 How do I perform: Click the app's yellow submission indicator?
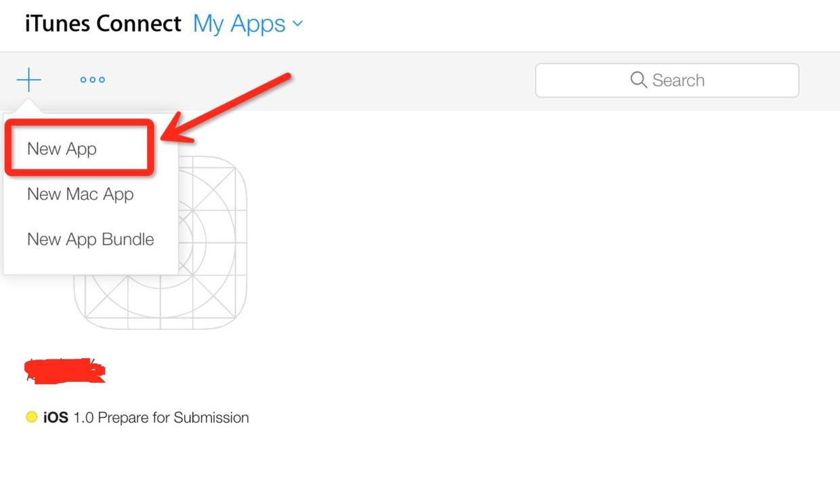(x=31, y=417)
